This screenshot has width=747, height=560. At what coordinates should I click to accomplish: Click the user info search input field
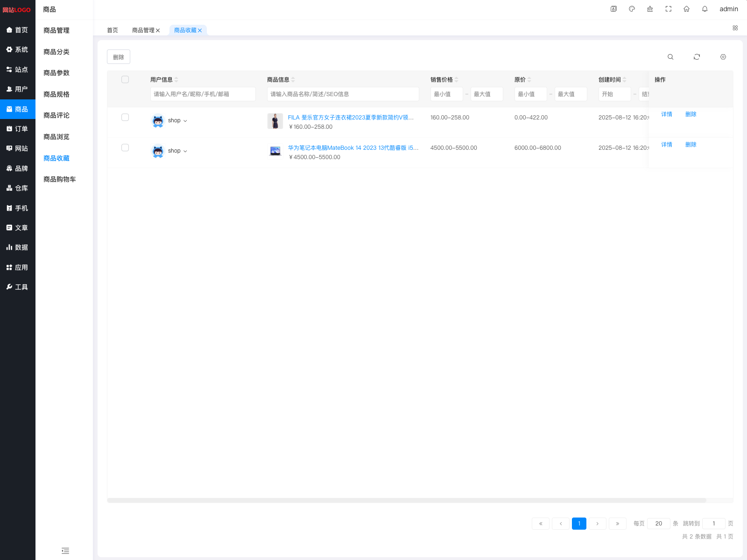point(203,94)
